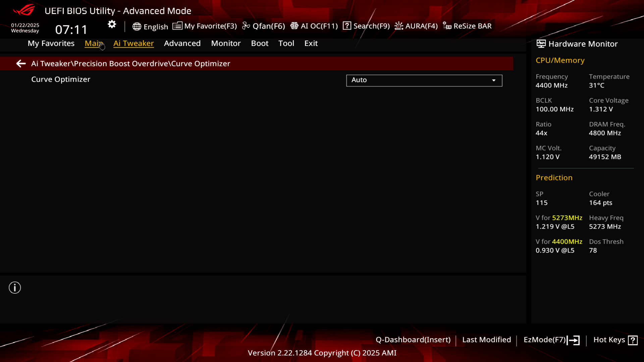Viewport: 644px width, 362px height.
Task: Click Last Modified button
Action: coord(487,340)
